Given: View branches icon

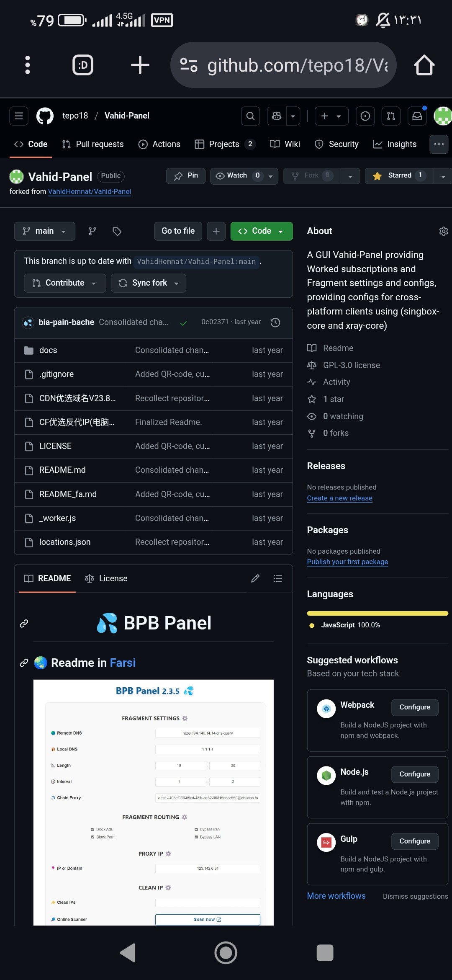Looking at the screenshot, I should (92, 231).
